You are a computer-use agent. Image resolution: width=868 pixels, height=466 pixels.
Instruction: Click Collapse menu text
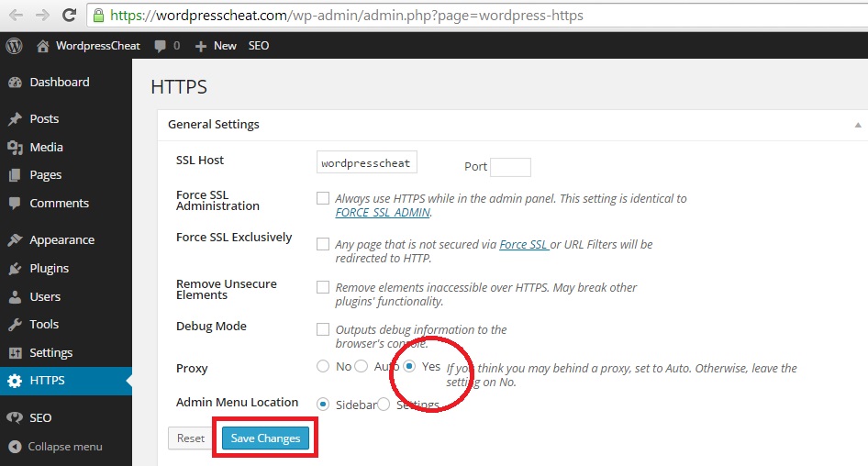point(65,447)
